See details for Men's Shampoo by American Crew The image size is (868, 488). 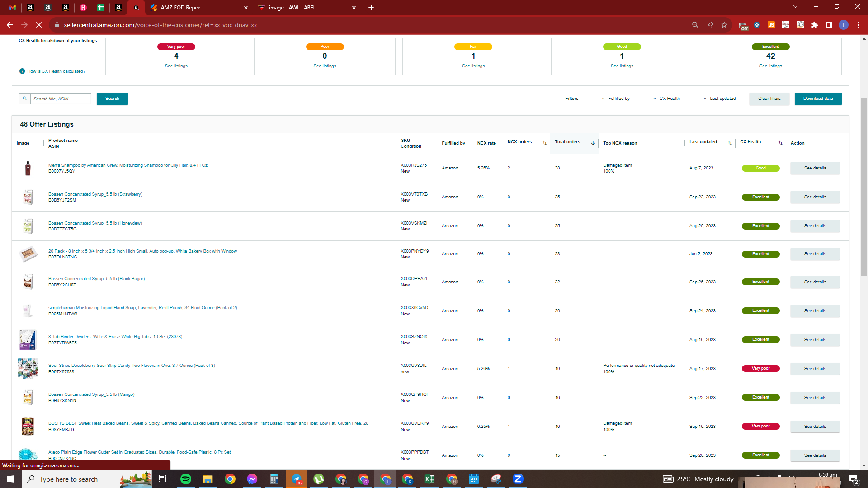(x=815, y=168)
